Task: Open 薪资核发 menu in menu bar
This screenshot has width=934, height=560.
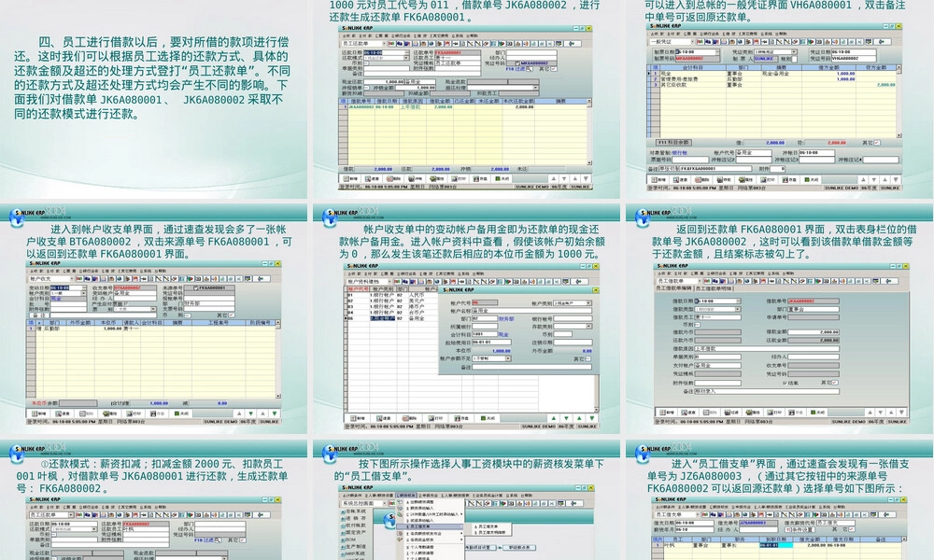Action: pyautogui.click(x=405, y=495)
